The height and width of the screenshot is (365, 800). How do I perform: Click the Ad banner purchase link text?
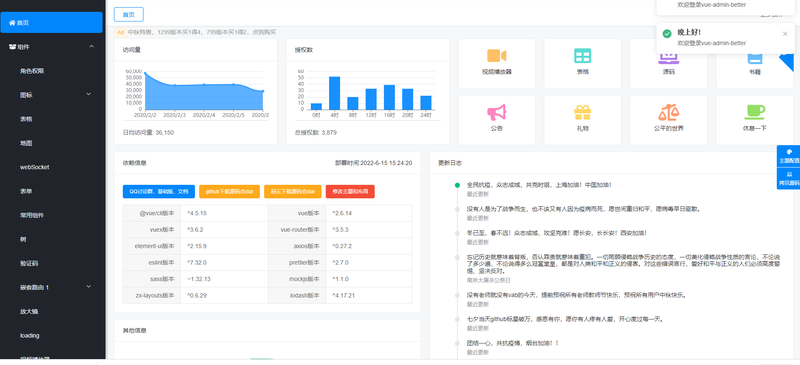(x=202, y=32)
